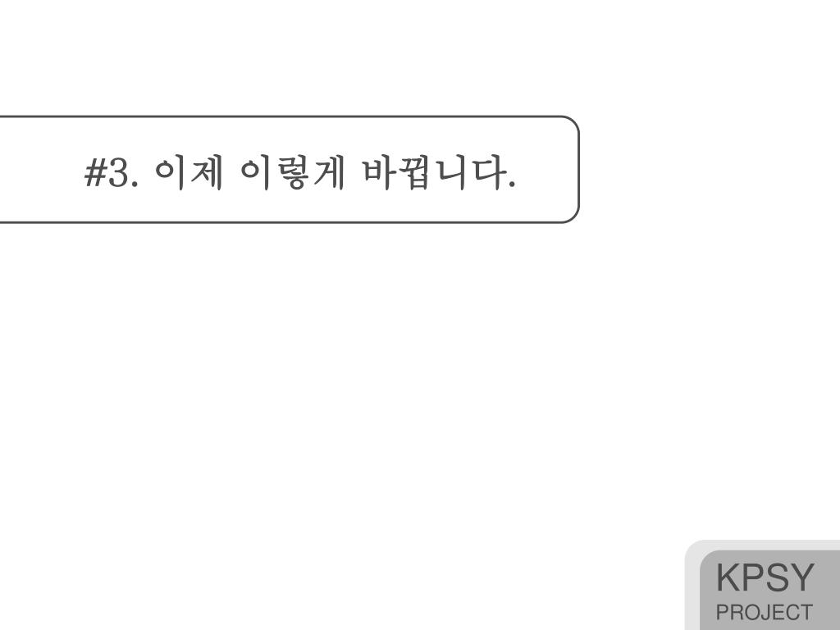This screenshot has width=840, height=630.
Task: Click the bottom-right rounded corner of the heading box
Action: [573, 216]
